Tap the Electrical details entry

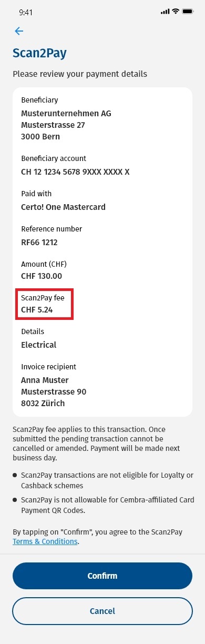pyautogui.click(x=38, y=345)
